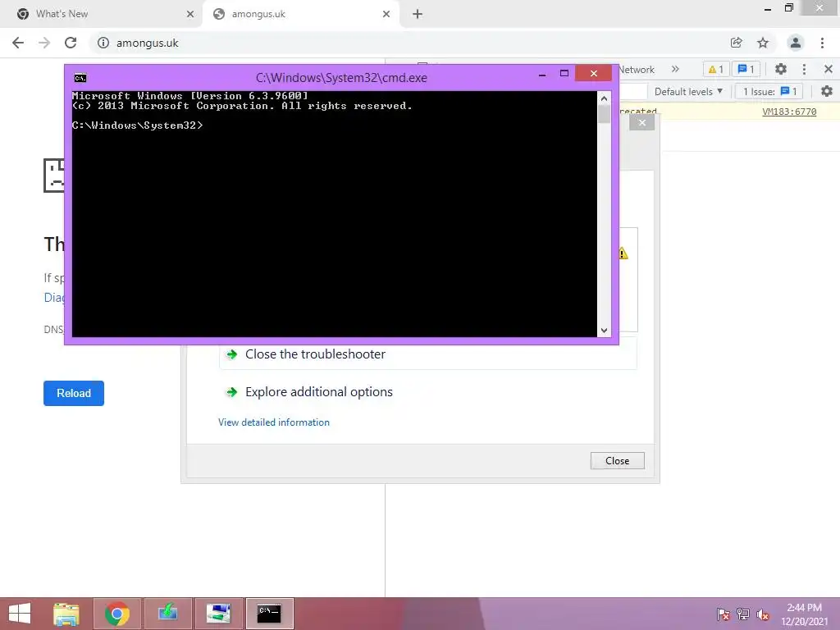
Task: Open the DevTools Network tab
Action: coord(637,70)
